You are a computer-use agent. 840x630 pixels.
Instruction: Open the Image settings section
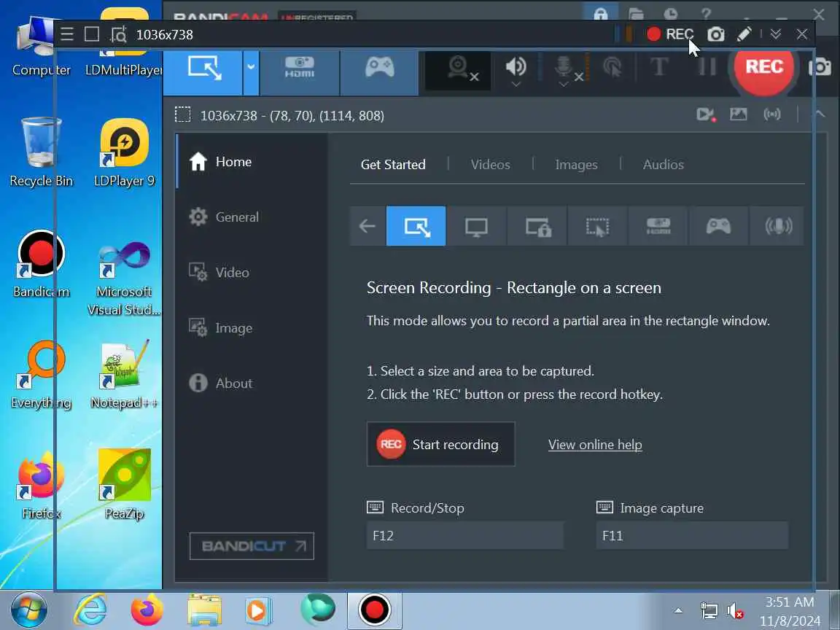(x=252, y=328)
